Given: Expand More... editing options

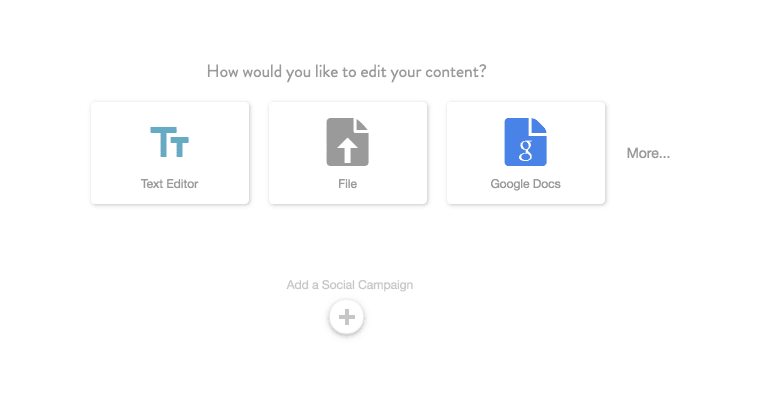Looking at the screenshot, I should (648, 154).
